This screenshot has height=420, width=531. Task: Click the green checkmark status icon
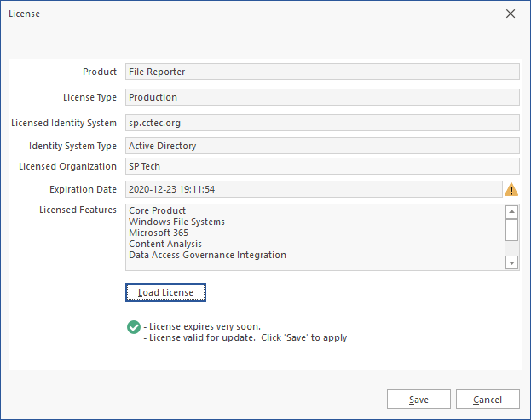point(133,327)
